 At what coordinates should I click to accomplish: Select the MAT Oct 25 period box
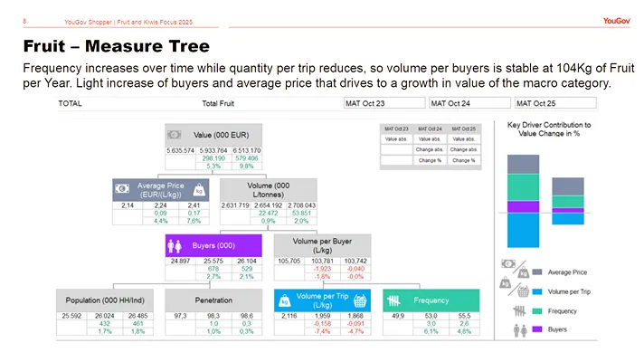click(x=555, y=104)
